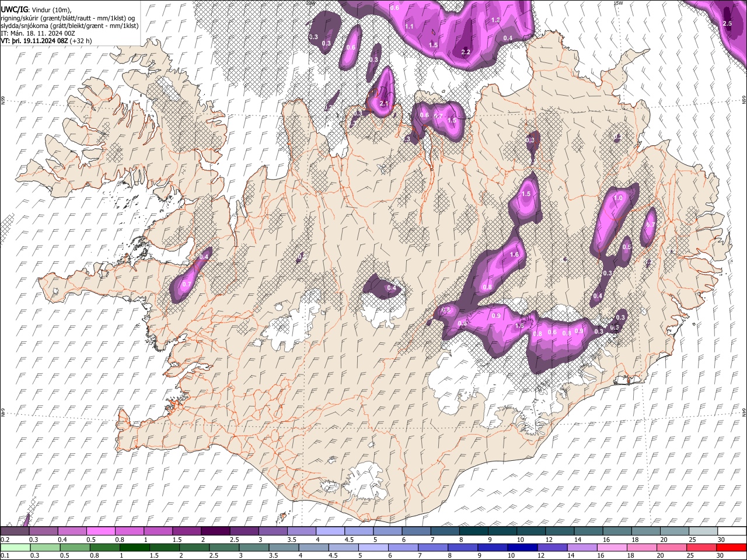Click the '2.5' precipitation value on the map
This screenshot has width=747, height=560.
coord(727,23)
